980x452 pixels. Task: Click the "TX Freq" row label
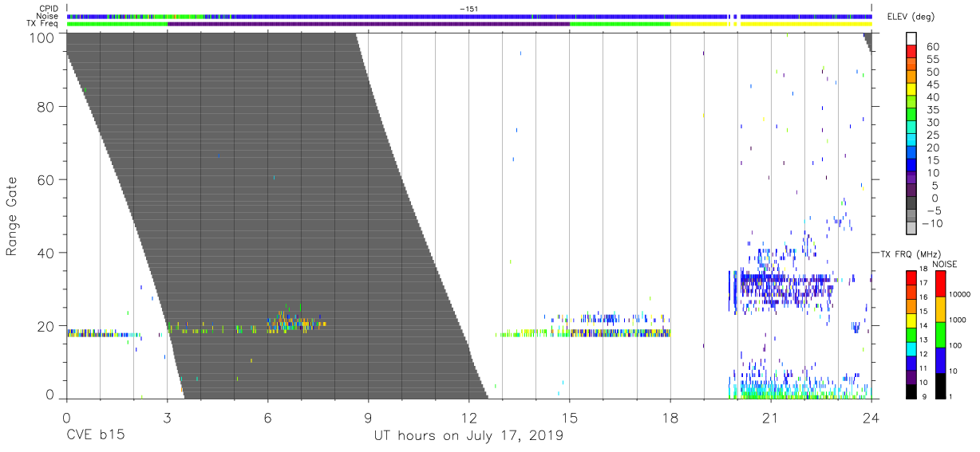click(x=44, y=24)
